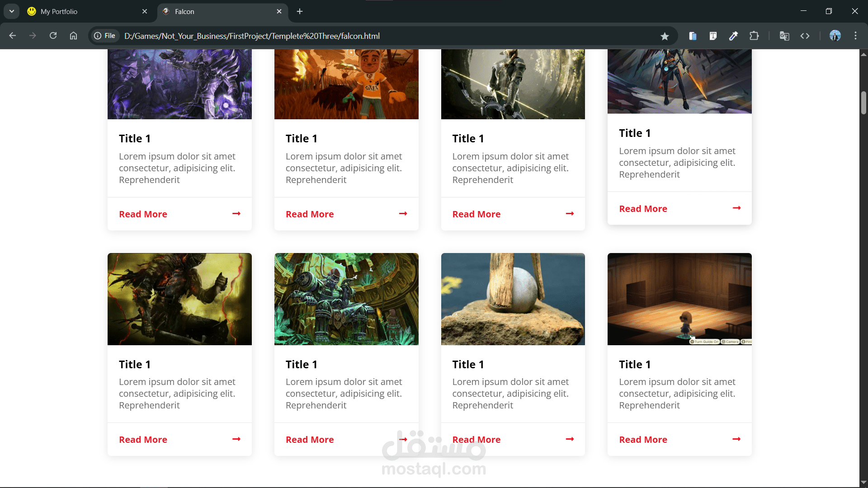The width and height of the screenshot is (868, 488).
Task: Select the Falcon tab
Action: [x=222, y=11]
